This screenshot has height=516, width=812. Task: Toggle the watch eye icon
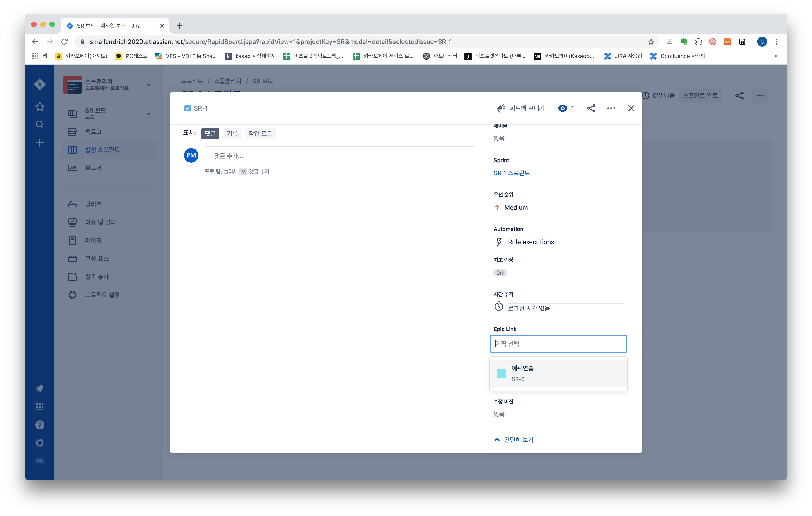(563, 108)
